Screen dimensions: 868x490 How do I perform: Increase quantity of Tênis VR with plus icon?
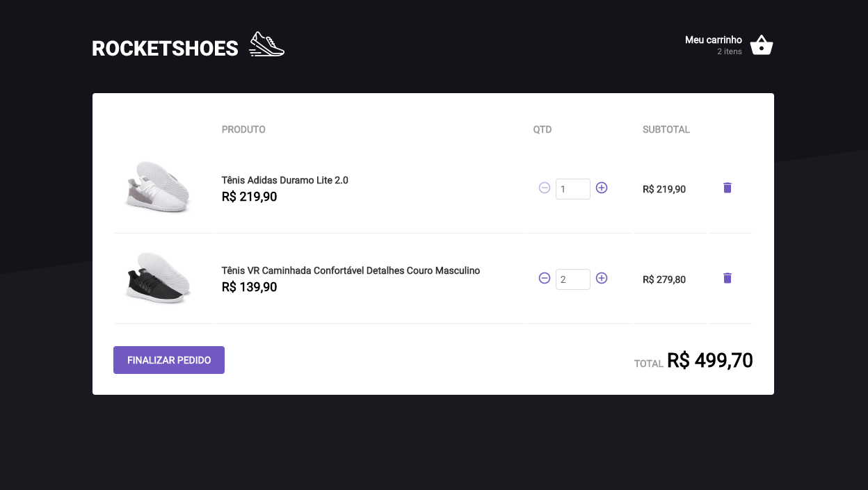pos(601,278)
